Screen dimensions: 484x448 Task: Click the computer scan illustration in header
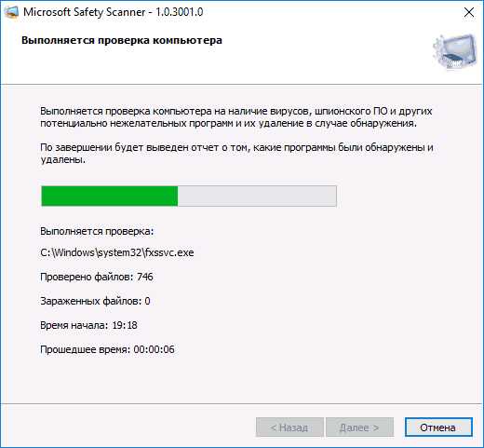[x=455, y=52]
